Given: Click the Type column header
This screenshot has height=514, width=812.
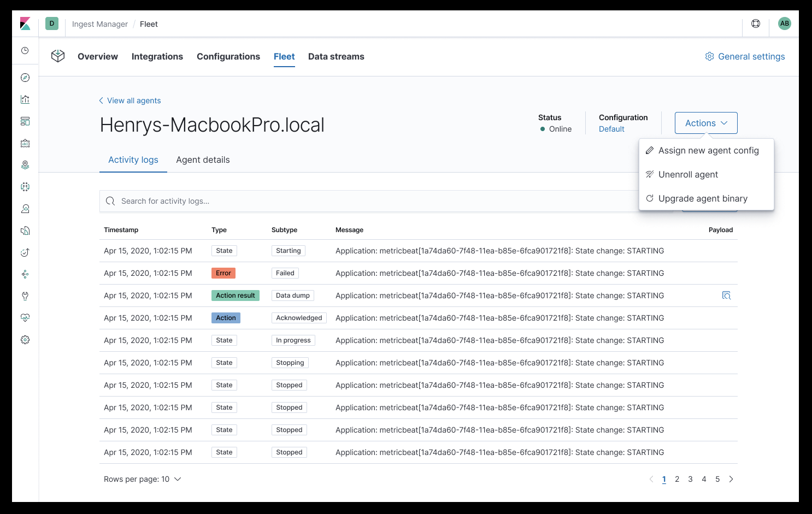Looking at the screenshot, I should [219, 230].
